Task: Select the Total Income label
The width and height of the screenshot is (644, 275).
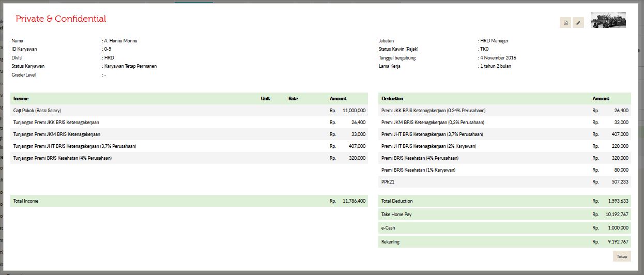Action: coord(26,201)
